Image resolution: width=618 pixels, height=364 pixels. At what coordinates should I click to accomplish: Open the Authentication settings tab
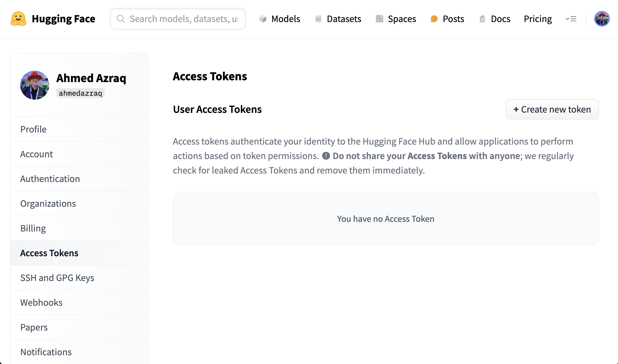[x=50, y=179]
